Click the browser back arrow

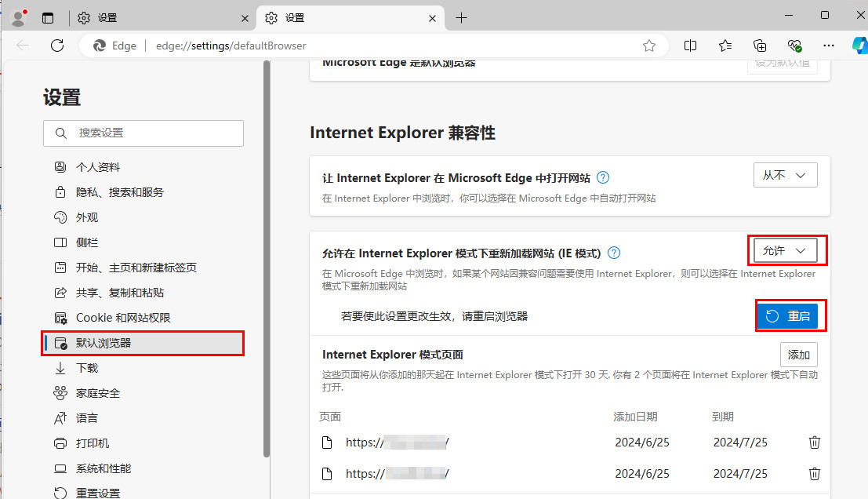point(23,46)
